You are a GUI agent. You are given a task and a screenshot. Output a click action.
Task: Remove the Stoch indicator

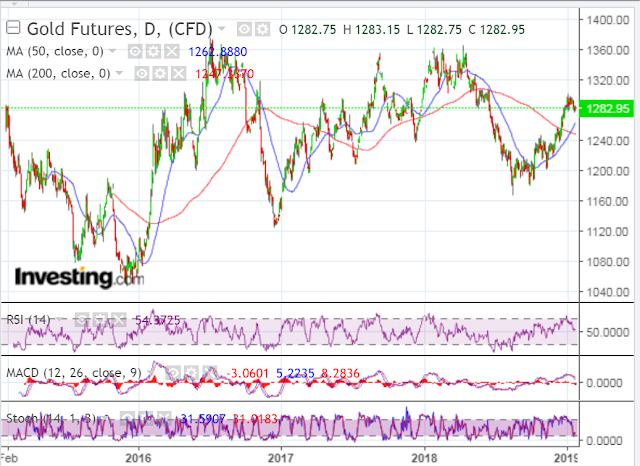tap(164, 418)
